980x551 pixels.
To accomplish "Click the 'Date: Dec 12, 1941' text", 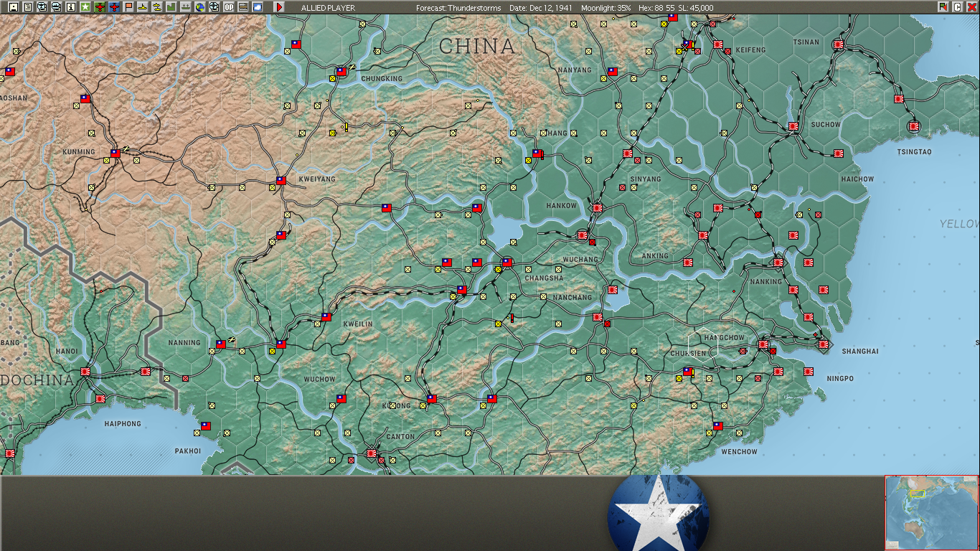I will 540,7.
